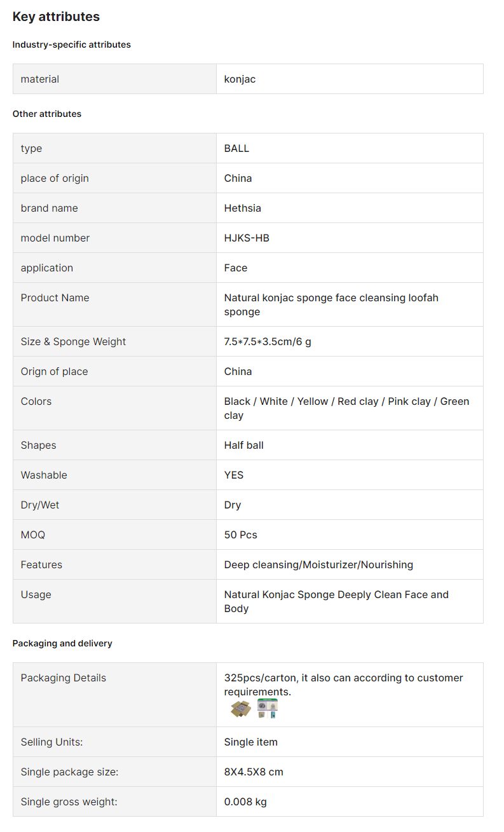This screenshot has width=504, height=832.
Task: Select the 'Packaging and delivery' section label
Action: [x=62, y=643]
